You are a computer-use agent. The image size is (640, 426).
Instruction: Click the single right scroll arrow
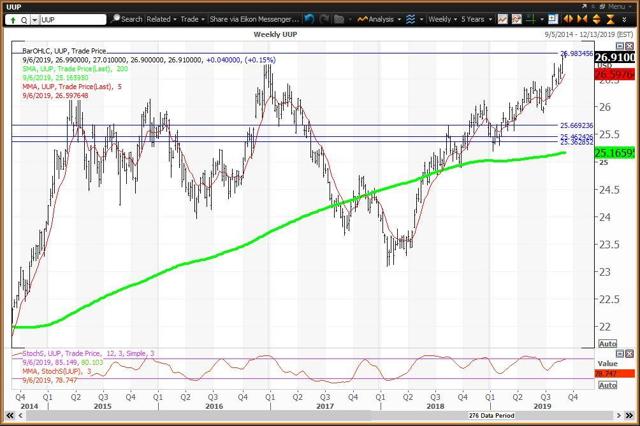[x=618, y=415]
